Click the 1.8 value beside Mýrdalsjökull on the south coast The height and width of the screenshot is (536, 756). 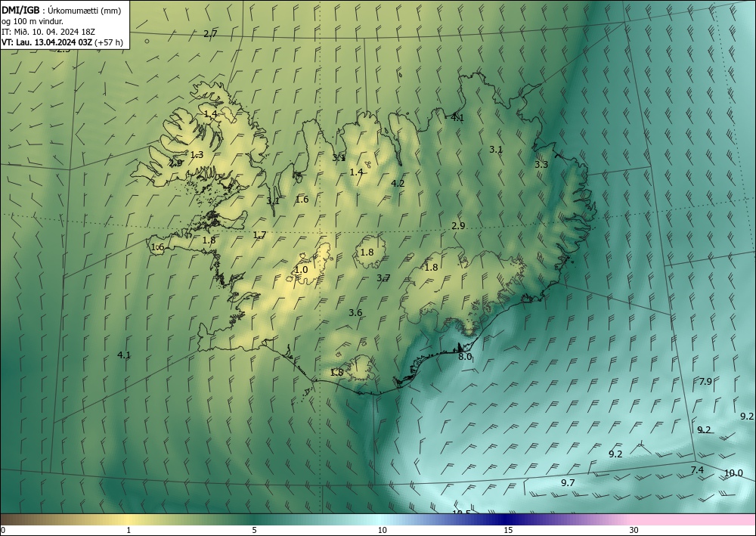coord(337,373)
